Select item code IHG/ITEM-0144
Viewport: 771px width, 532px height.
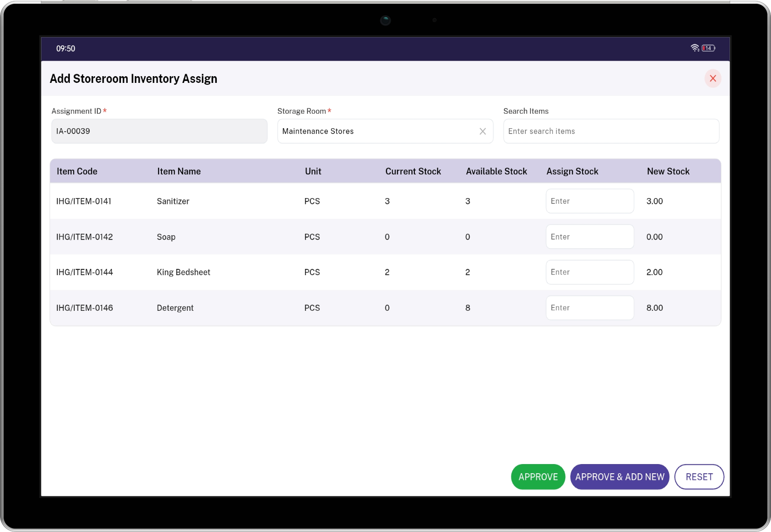pyautogui.click(x=84, y=272)
